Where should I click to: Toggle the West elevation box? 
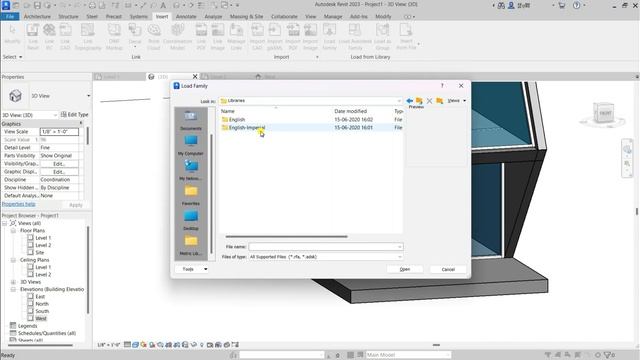pyautogui.click(x=31, y=318)
